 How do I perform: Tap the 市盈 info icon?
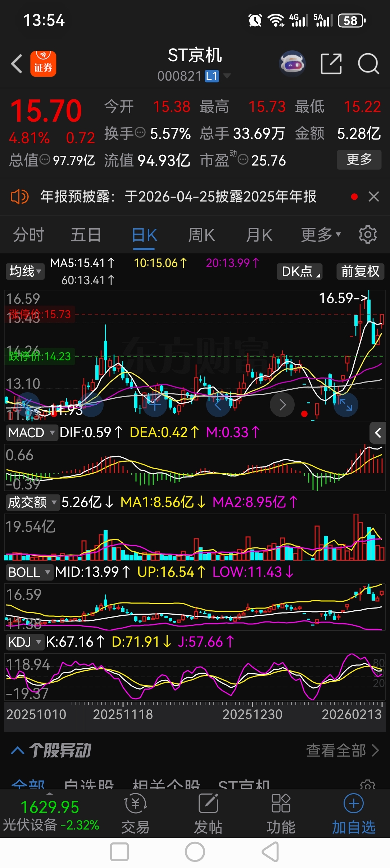[x=243, y=159]
